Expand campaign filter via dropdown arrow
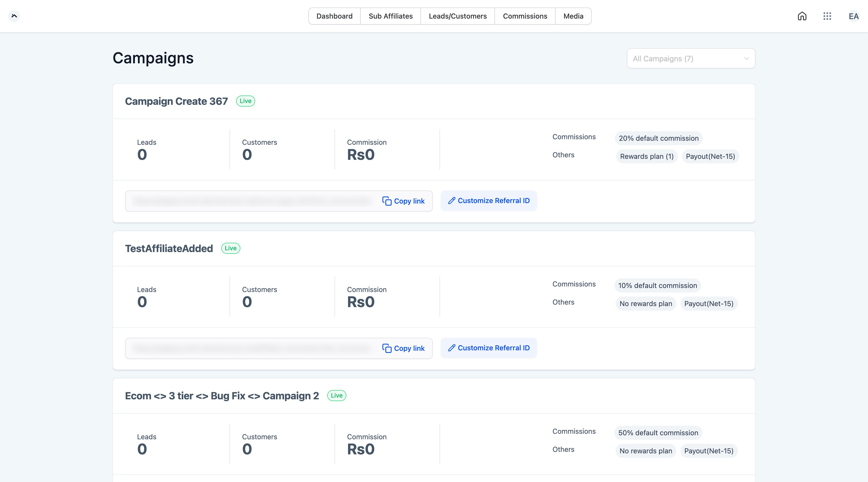 (746, 59)
